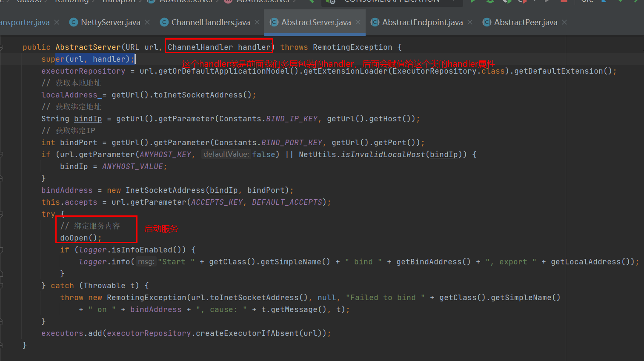The image size is (644, 361).
Task: Close the AbstractPeer.java tab
Action: click(564, 22)
